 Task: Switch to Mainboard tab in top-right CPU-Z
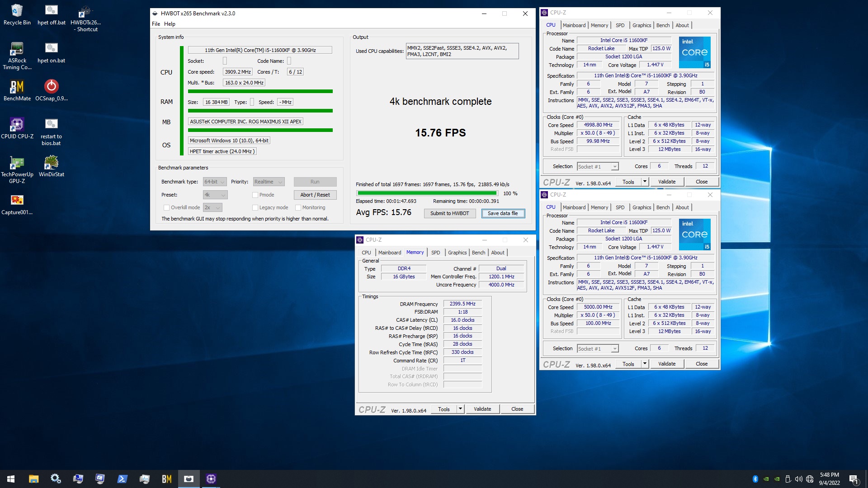574,25
